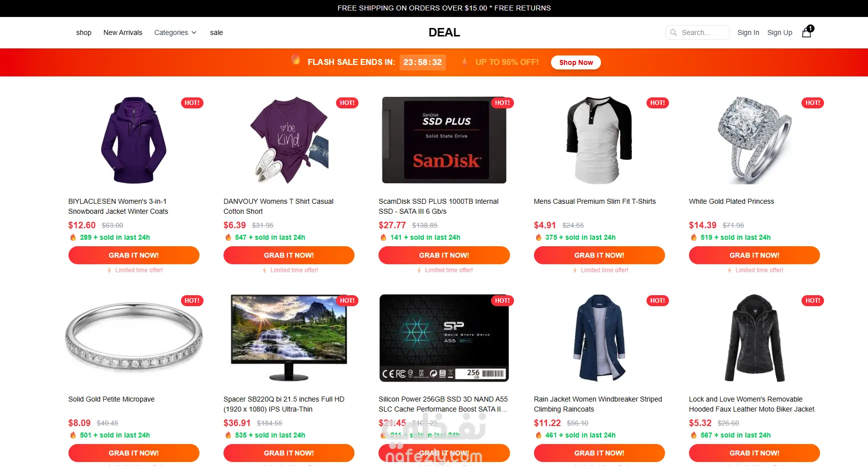The width and height of the screenshot is (868, 466).
Task: Click HOT! badge on SanDisk SSD
Action: click(502, 103)
